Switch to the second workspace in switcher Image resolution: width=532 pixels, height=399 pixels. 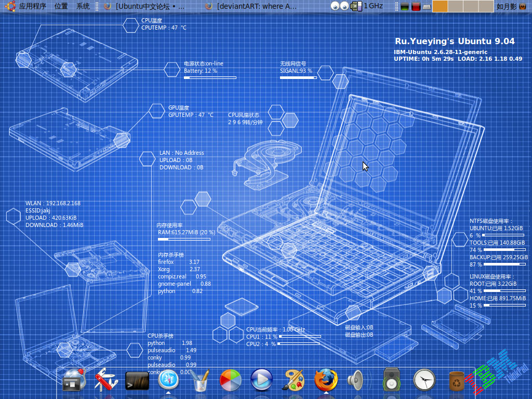[455, 6]
